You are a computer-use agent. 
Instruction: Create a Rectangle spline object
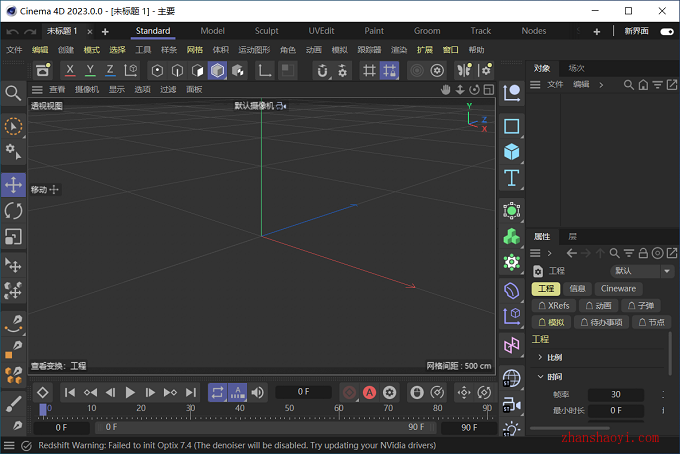[512, 126]
